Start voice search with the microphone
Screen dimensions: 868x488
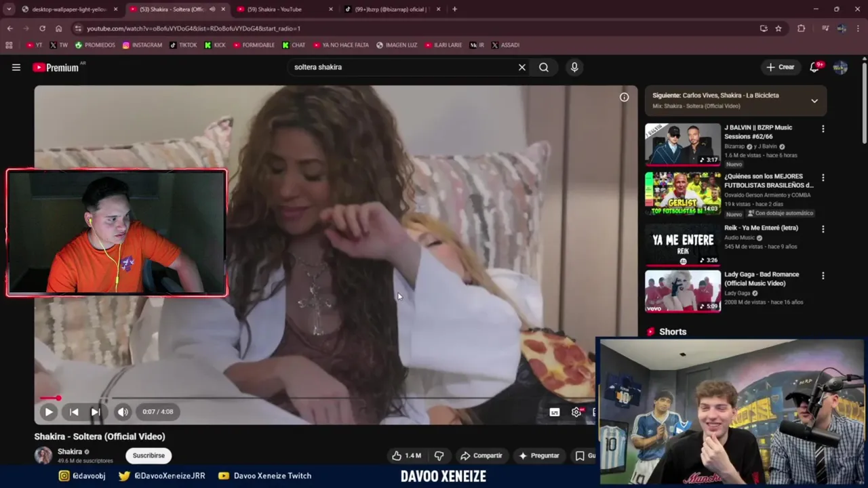point(574,67)
